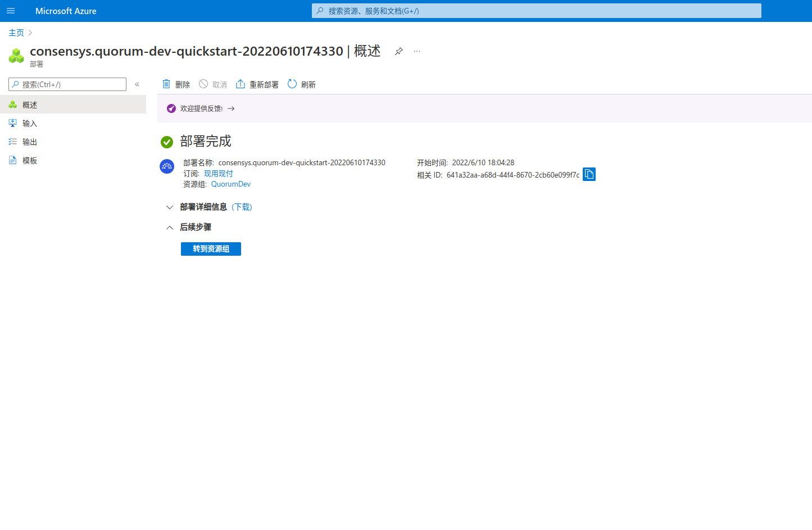Click the circular refresh arrow icon
The image size is (812, 530).
(292, 84)
